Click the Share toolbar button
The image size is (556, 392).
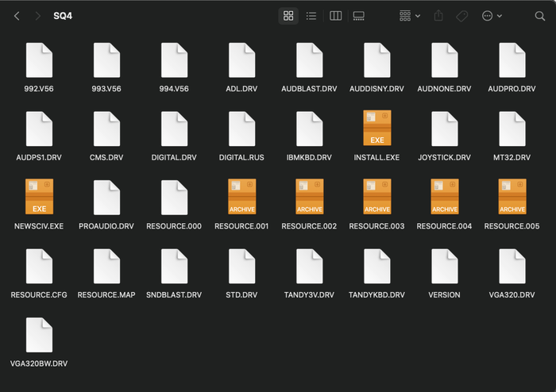click(x=438, y=16)
